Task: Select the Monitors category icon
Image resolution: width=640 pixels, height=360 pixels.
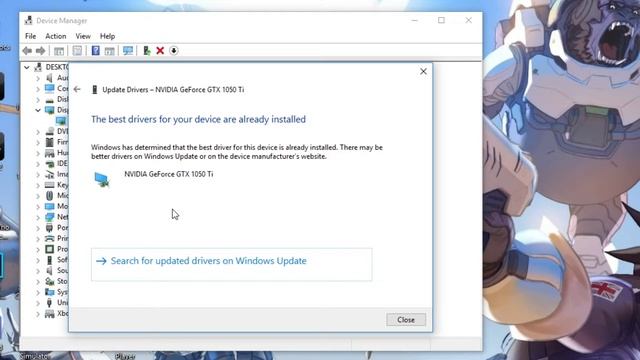Action: [x=49, y=206]
